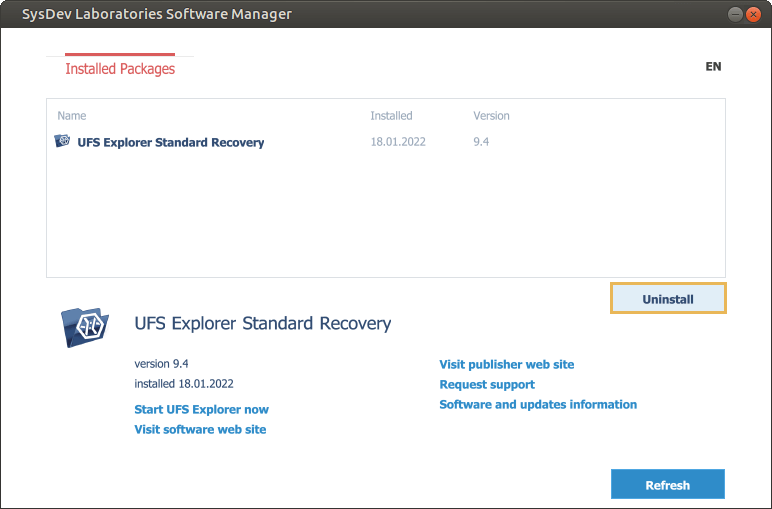Open the Request support link
The image size is (772, 509).
(x=487, y=384)
